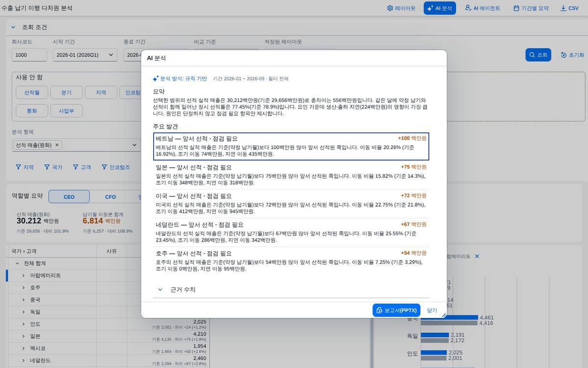
Task: Select the 일본 finding entry
Action: coord(291,175)
